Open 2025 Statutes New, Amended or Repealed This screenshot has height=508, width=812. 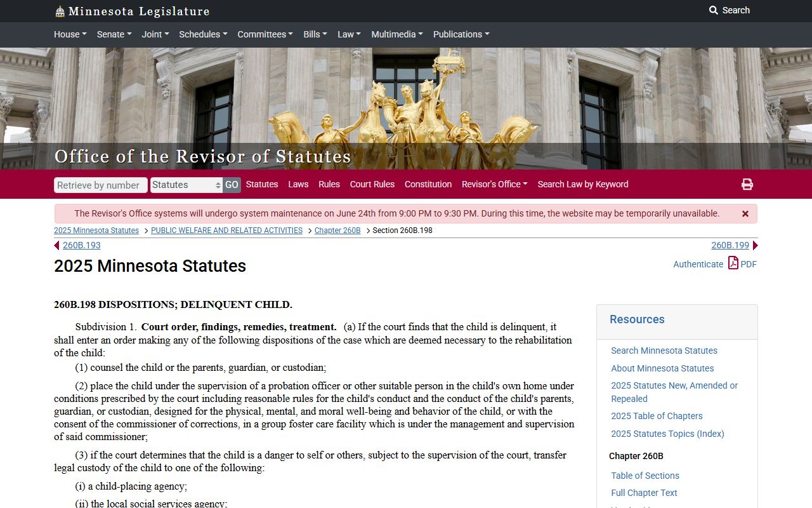point(674,392)
